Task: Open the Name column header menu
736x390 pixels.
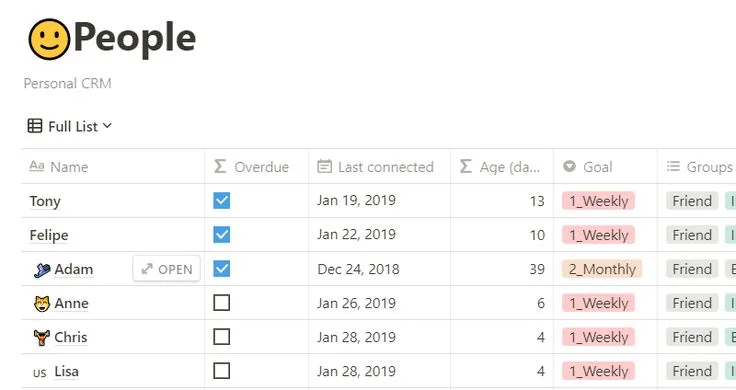Action: coord(113,167)
